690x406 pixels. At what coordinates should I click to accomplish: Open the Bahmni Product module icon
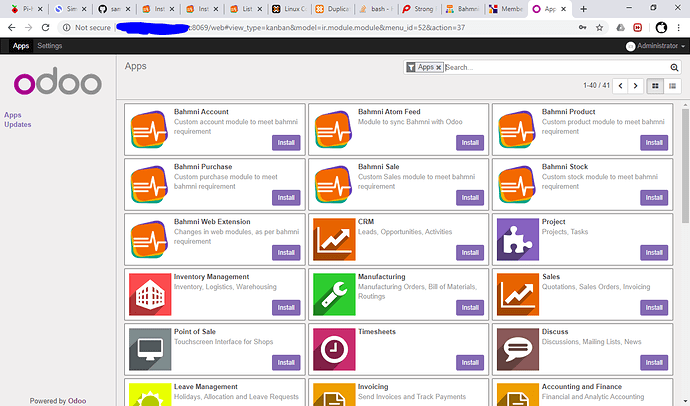[517, 129]
